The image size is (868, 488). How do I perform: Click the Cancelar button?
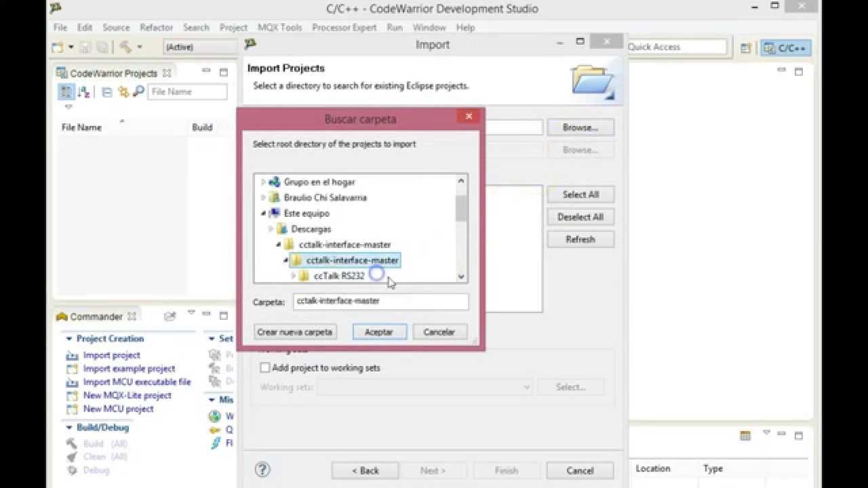coord(439,332)
